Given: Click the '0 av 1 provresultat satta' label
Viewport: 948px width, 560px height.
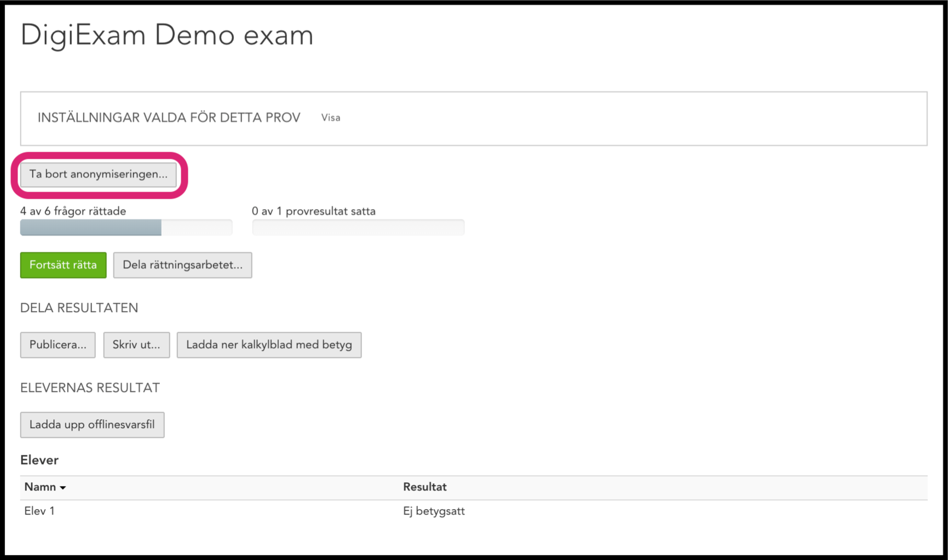Looking at the screenshot, I should point(314,211).
